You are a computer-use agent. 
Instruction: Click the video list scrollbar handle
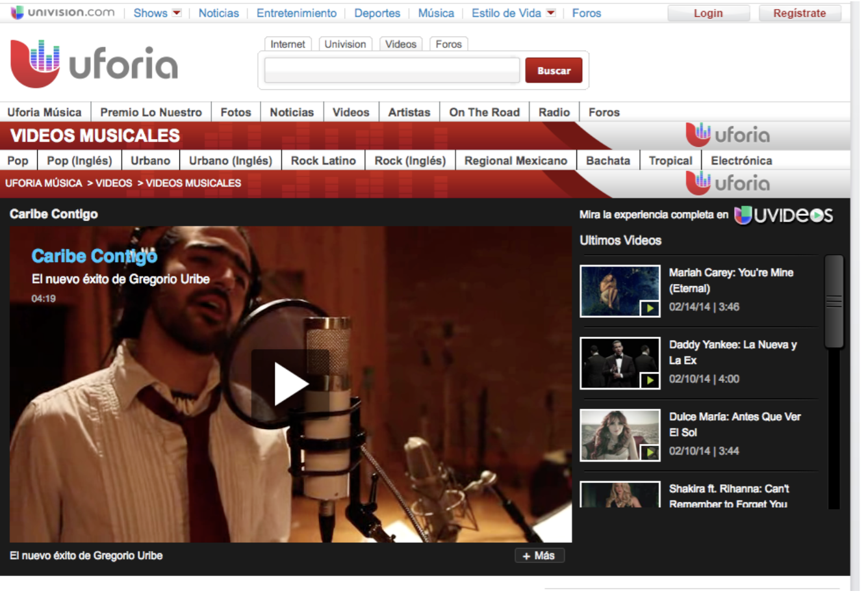(x=834, y=301)
